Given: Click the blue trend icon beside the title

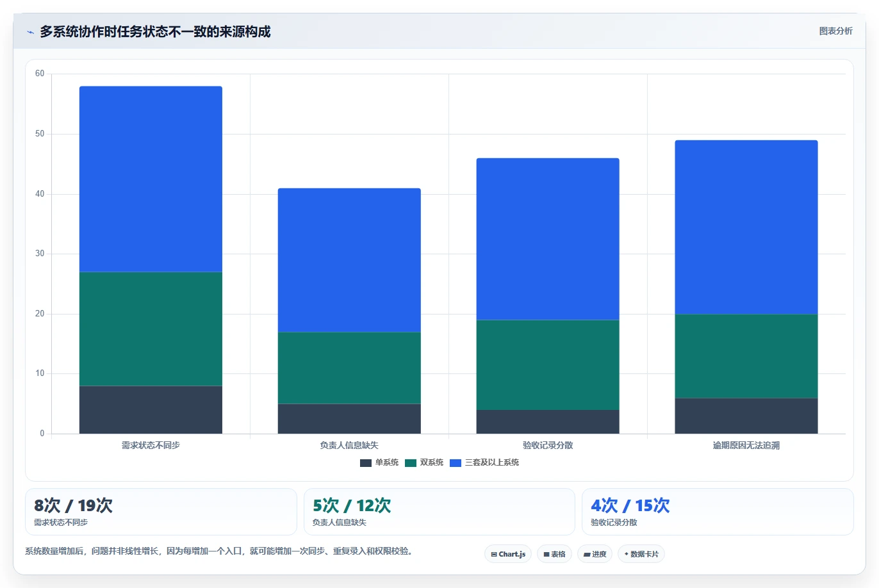Looking at the screenshot, I should (30, 32).
